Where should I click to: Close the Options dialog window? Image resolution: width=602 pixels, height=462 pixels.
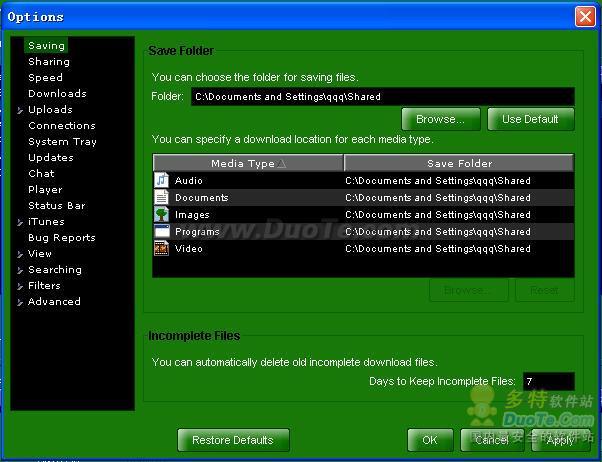pos(585,17)
